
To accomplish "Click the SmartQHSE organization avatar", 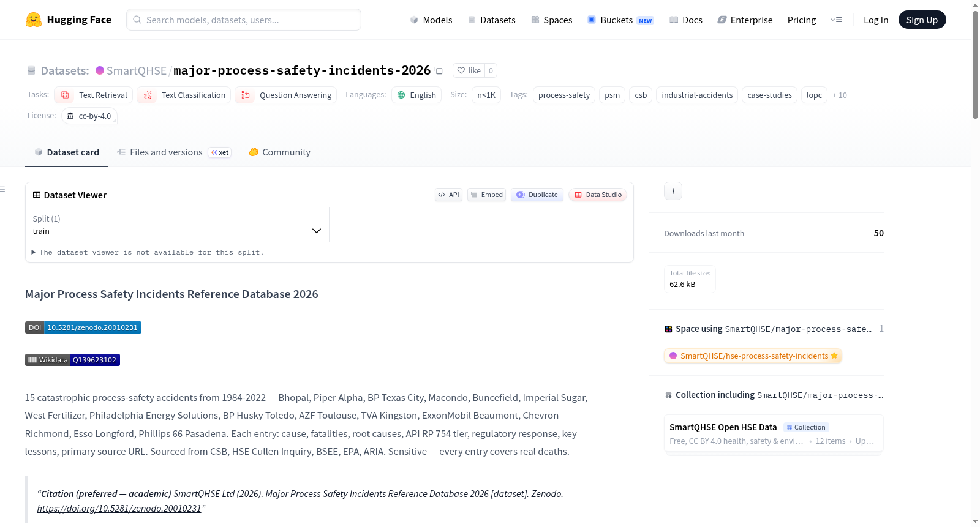I will [100, 70].
